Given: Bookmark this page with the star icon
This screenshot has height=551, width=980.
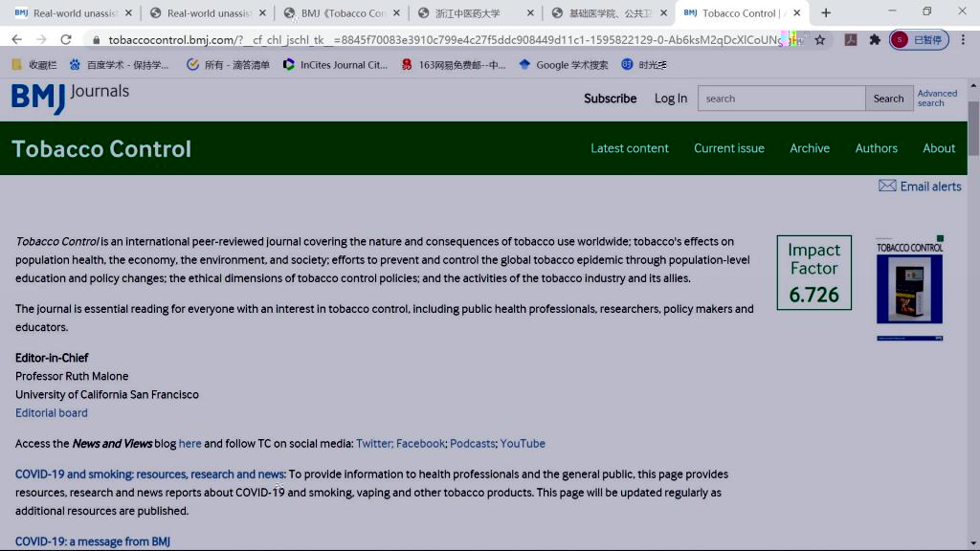Looking at the screenshot, I should (820, 40).
